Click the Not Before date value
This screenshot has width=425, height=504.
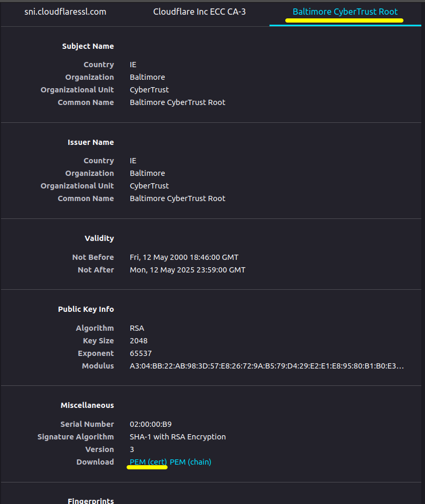(x=184, y=257)
